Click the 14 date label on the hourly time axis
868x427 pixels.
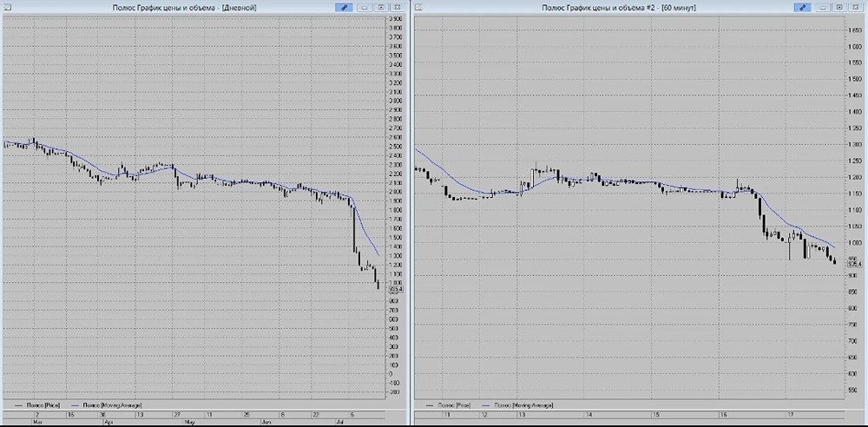pos(589,414)
